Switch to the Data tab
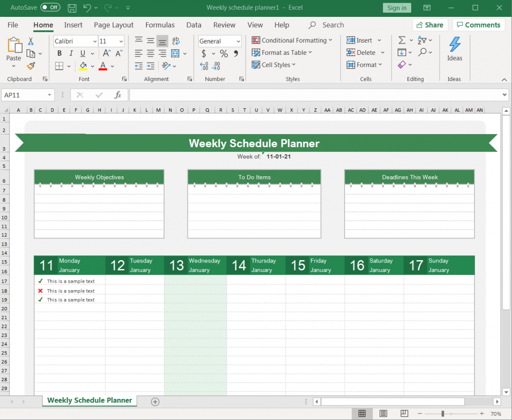This screenshot has height=420, width=512. 194,25
